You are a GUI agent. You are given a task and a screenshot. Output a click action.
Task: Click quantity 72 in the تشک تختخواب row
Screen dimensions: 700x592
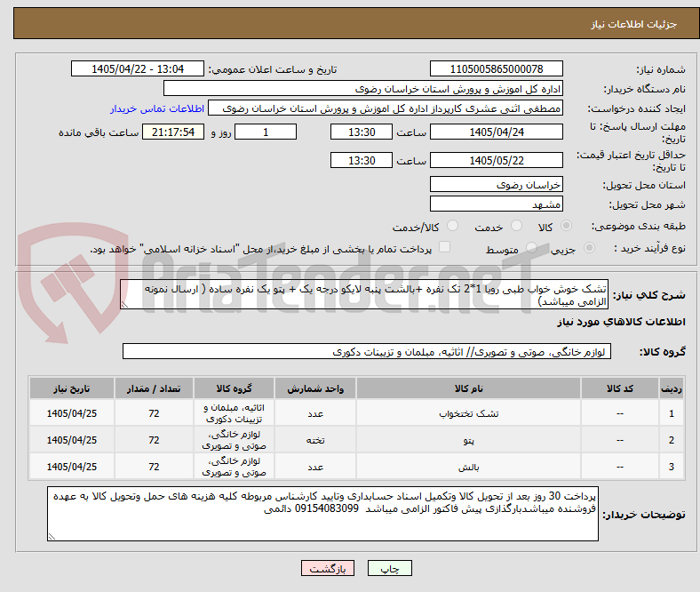(154, 413)
